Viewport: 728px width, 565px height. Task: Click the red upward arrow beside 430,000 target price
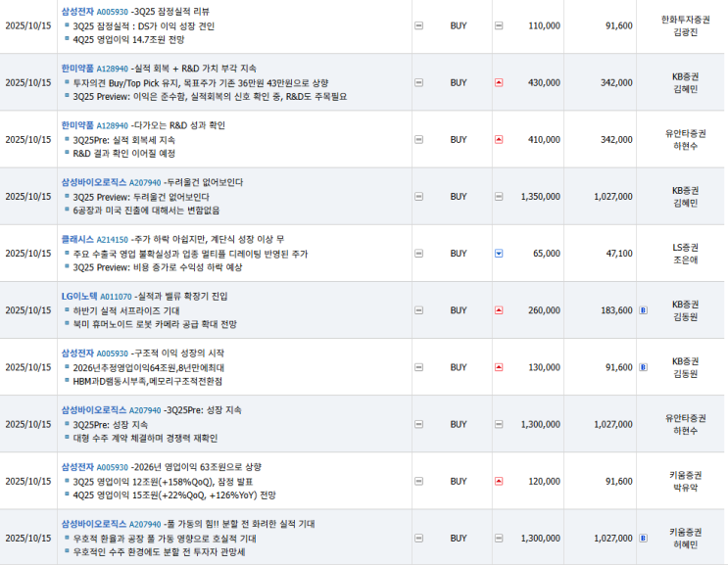[x=499, y=82]
